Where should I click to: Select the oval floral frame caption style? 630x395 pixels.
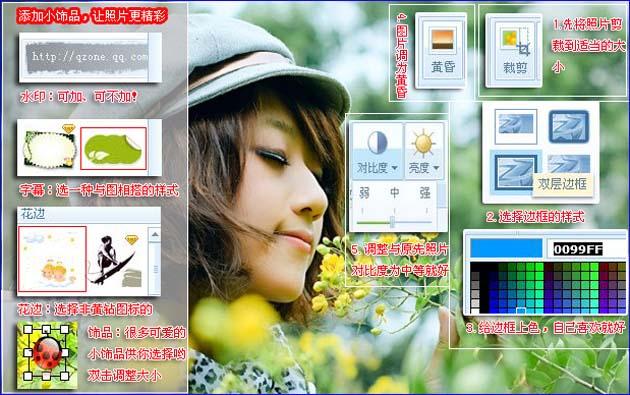pos(49,148)
